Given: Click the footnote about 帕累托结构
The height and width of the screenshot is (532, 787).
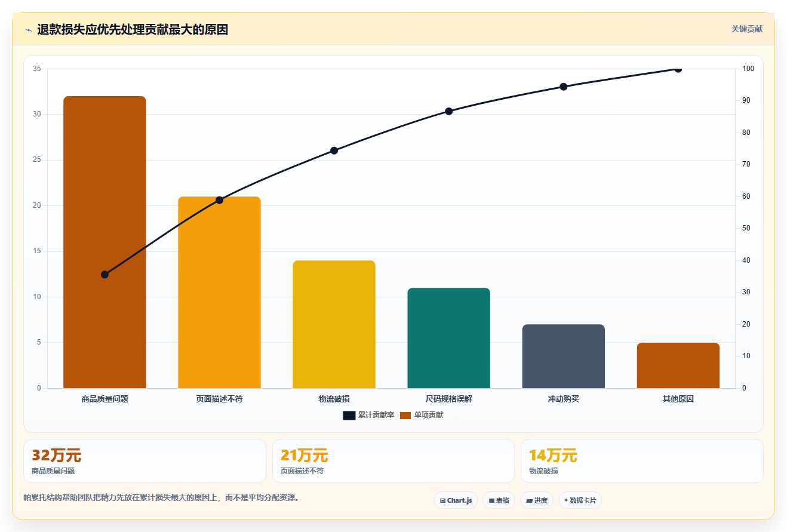Looking at the screenshot, I should point(161,497).
